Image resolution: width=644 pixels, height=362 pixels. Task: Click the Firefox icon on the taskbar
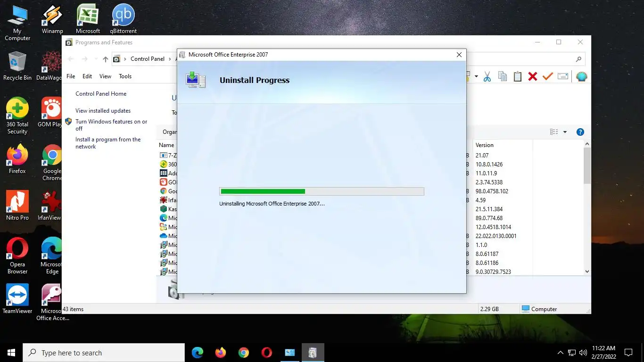point(220,353)
